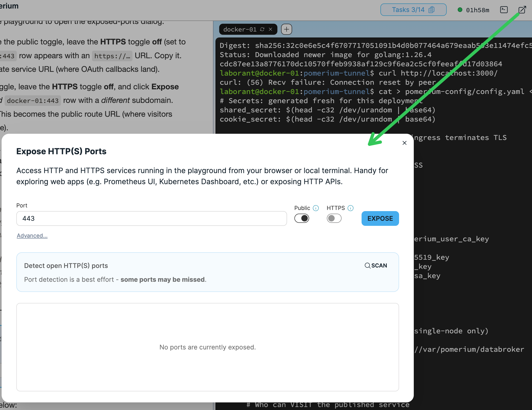This screenshot has width=532, height=410.
Task: Click the terminal line 'curl http://localhost:3000/'
Action: coord(438,73)
